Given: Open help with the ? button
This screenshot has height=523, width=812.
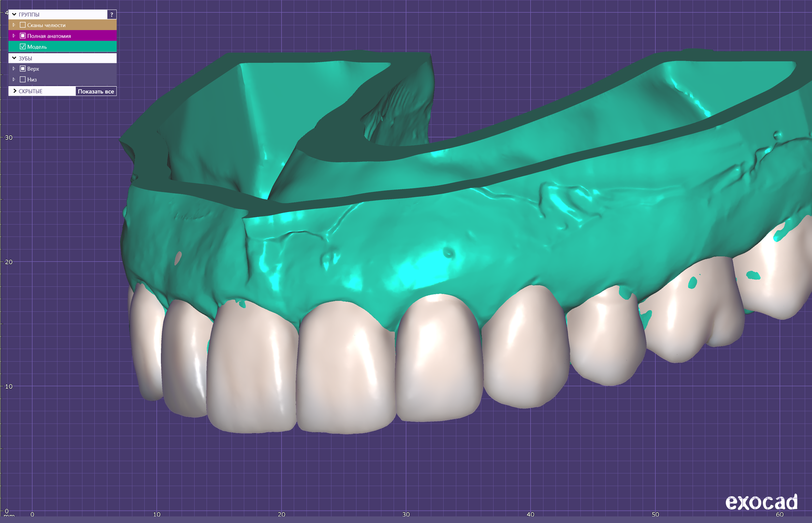Looking at the screenshot, I should pyautogui.click(x=112, y=15).
